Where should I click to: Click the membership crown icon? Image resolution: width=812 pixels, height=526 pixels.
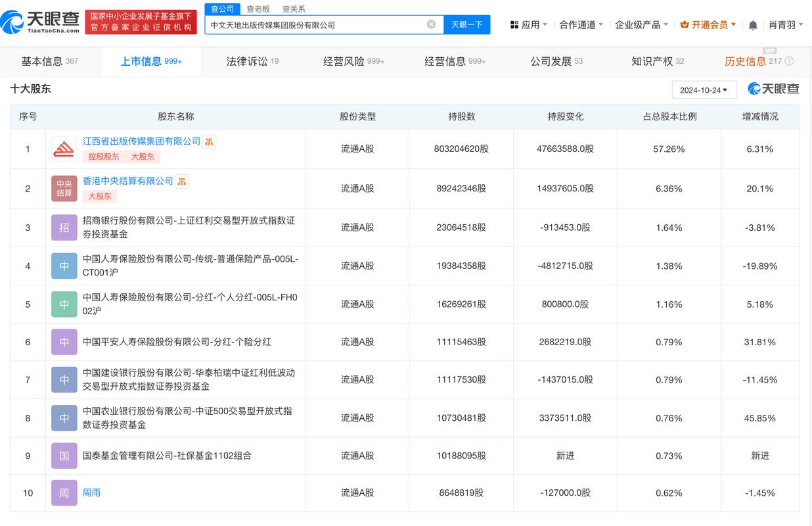pos(685,25)
